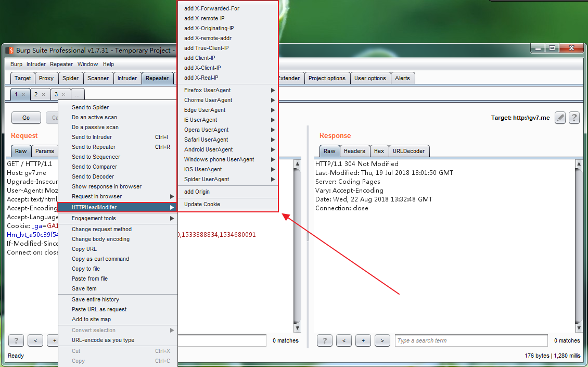Click the response search help button
588x367 pixels.
tap(325, 340)
